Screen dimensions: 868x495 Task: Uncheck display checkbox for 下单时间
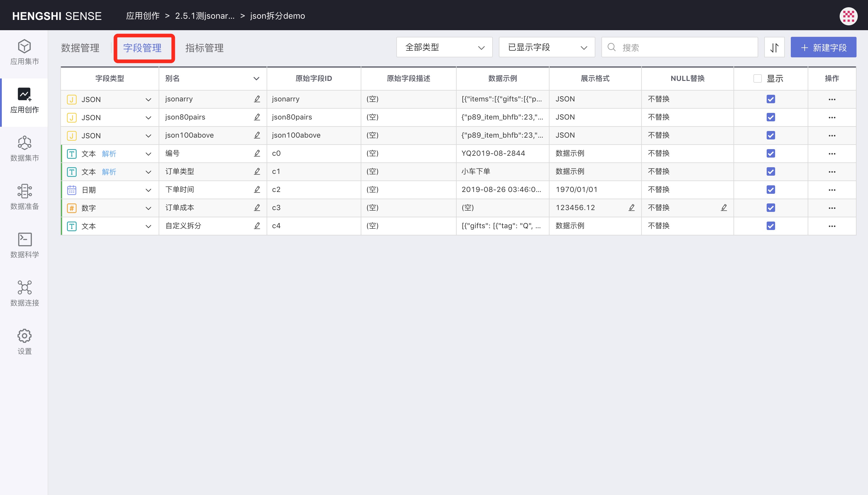pos(771,190)
